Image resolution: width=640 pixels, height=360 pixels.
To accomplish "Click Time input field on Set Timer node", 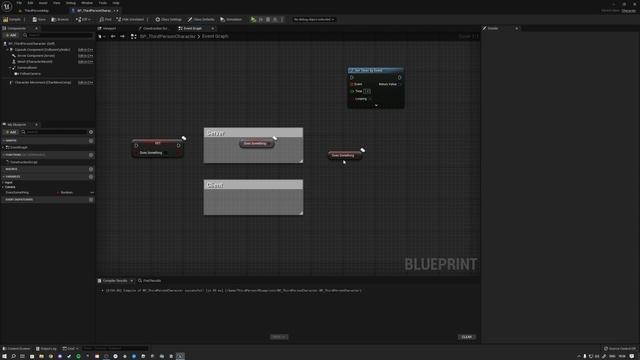I will [367, 91].
